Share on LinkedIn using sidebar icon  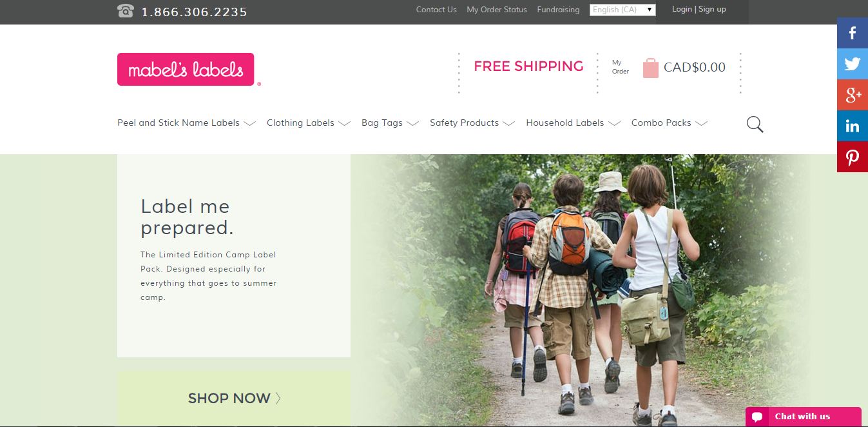(853, 126)
